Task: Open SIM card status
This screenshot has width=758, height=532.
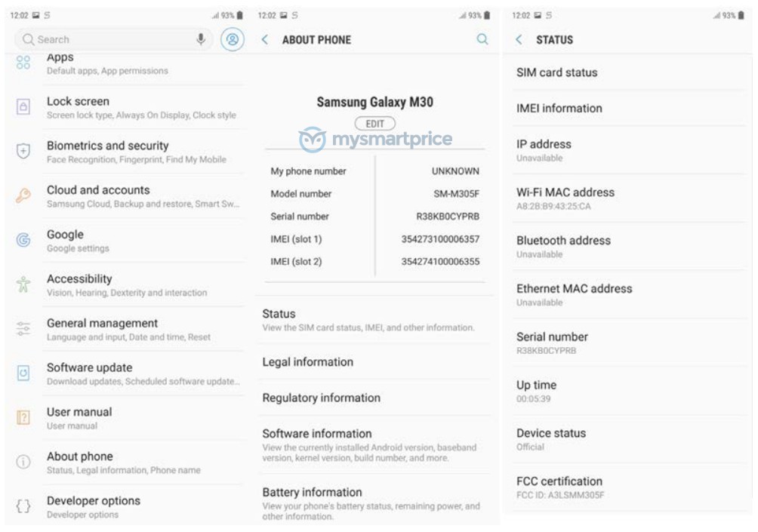Action: point(628,72)
